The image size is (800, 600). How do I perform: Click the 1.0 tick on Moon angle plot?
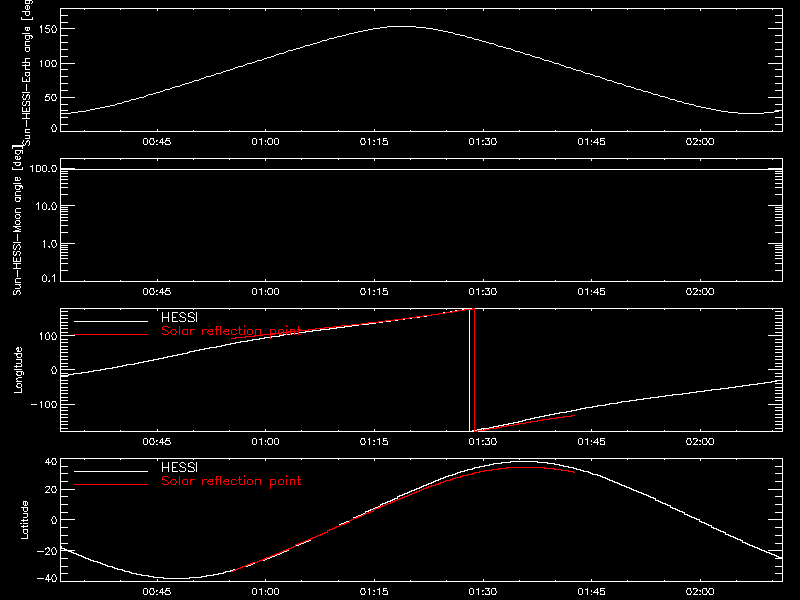[x=49, y=244]
